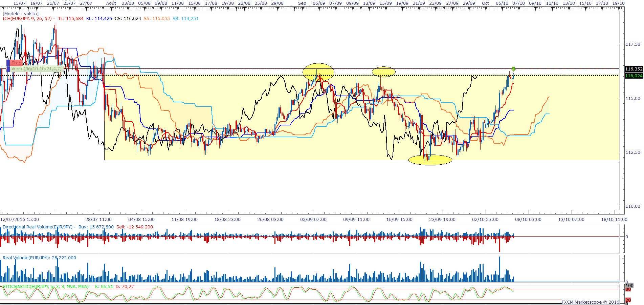Image resolution: width=644 pixels, height=305 pixels.
Task: Click the Buy: 15 672 800 volume value
Action: click(96, 227)
